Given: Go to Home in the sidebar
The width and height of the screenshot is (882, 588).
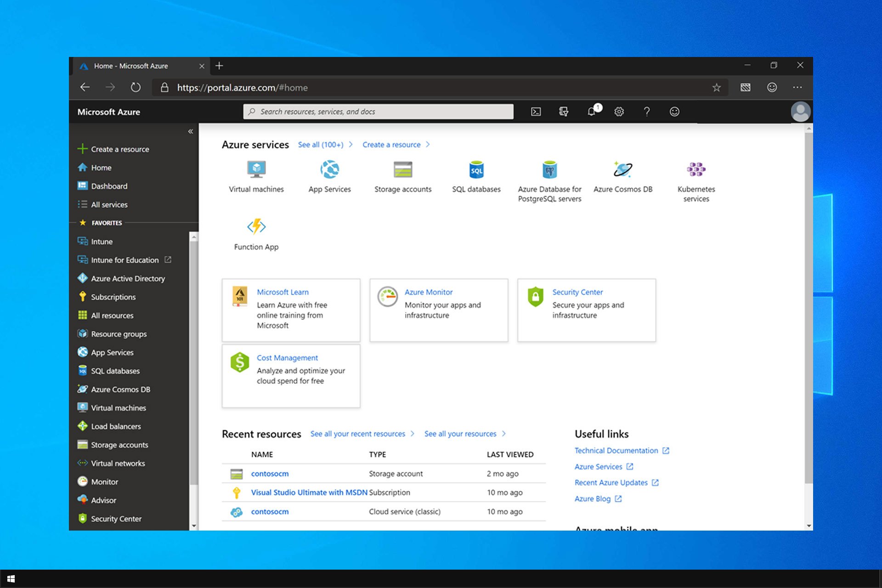Looking at the screenshot, I should [x=95, y=168].
